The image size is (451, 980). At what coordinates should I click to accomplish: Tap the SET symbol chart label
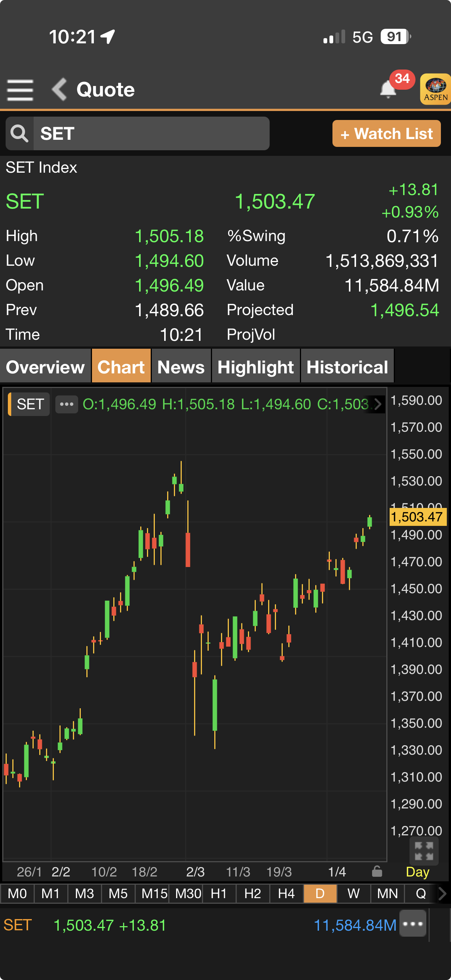(30, 404)
